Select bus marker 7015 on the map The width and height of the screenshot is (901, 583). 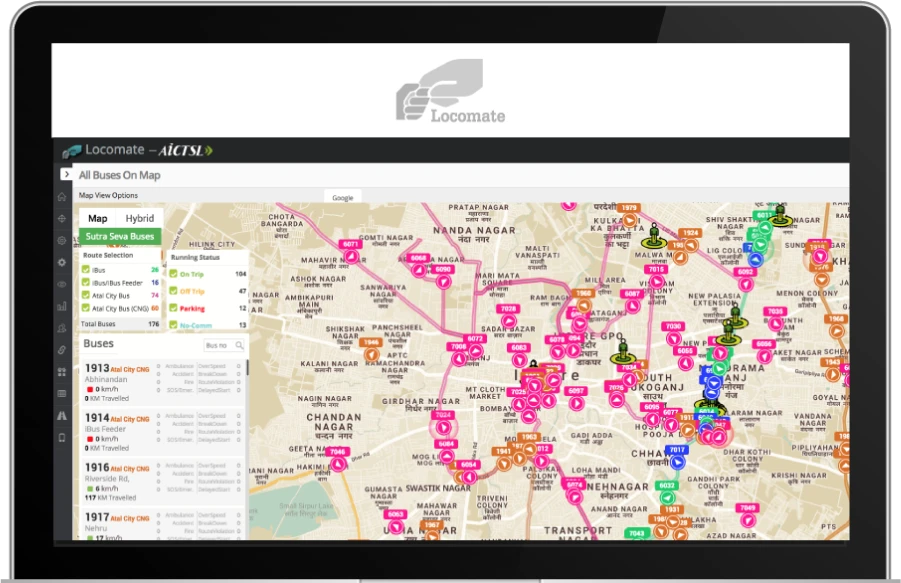(x=656, y=276)
